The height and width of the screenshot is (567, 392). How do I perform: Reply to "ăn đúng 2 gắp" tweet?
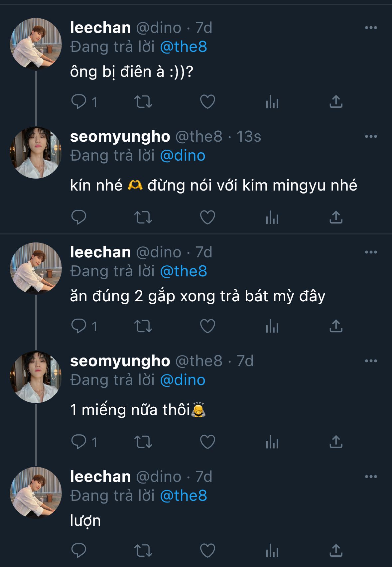click(79, 326)
